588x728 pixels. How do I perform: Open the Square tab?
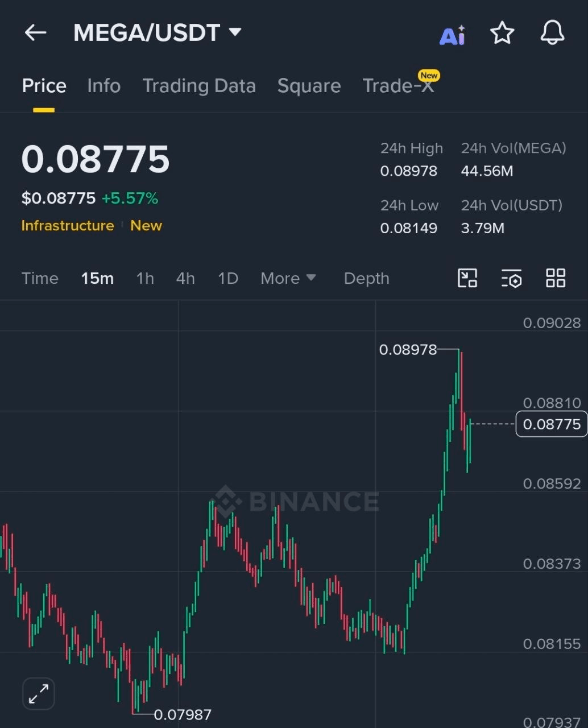tap(309, 86)
